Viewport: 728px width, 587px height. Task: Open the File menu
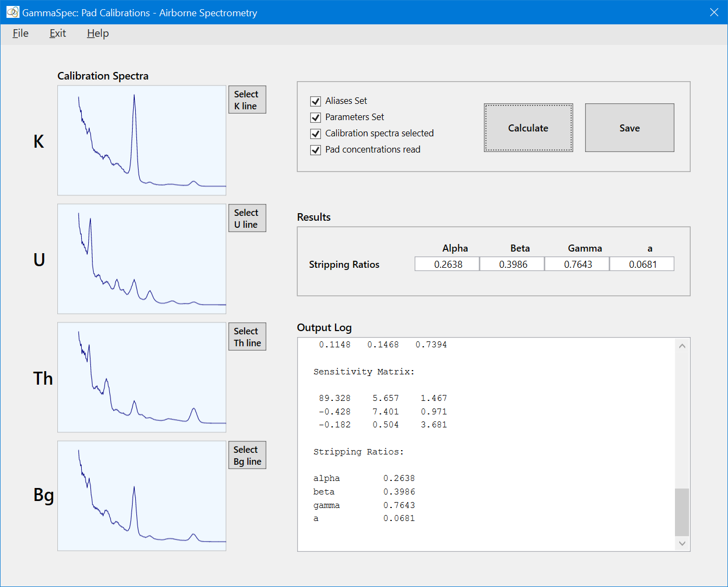click(x=21, y=34)
